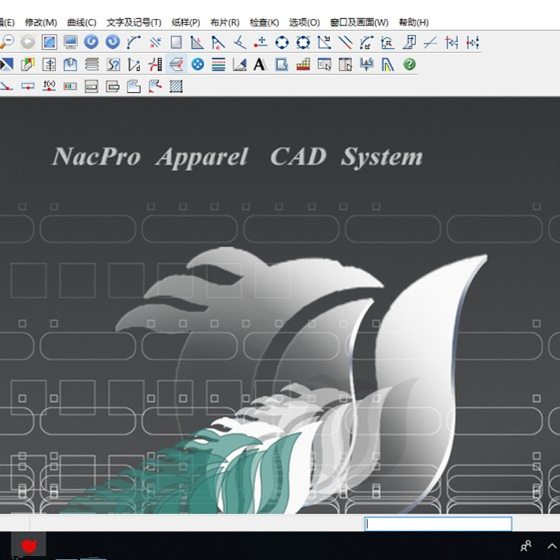
Task: Select the right triangle with L tool
Action: [x=197, y=42]
